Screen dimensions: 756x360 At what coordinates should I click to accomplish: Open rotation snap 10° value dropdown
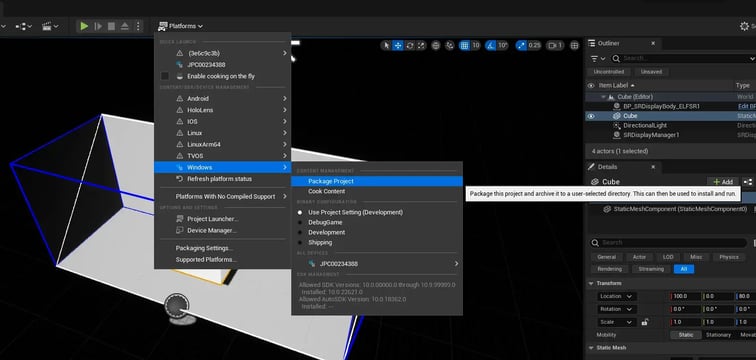coord(503,45)
